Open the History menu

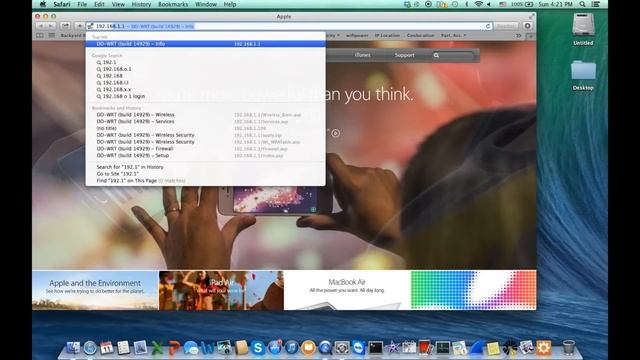[141, 4]
